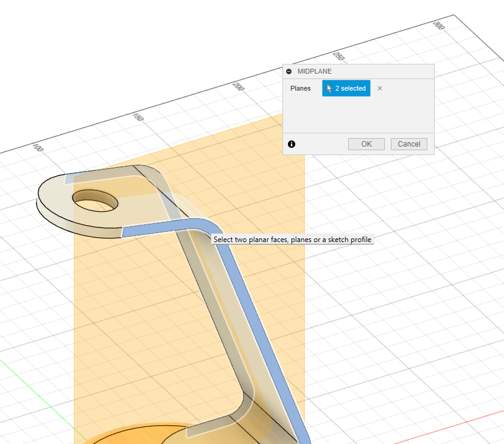The image size is (504, 444).
Task: Click the Planes label in the dialog
Action: tap(300, 88)
